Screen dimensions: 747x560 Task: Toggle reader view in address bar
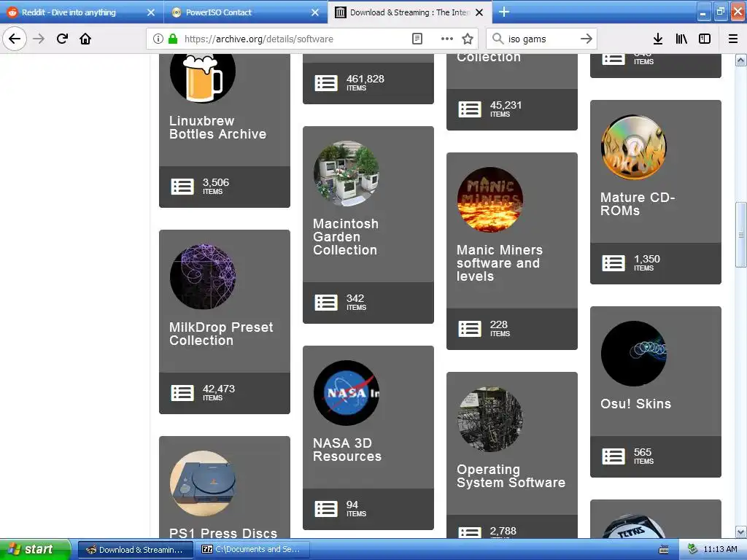tap(417, 39)
